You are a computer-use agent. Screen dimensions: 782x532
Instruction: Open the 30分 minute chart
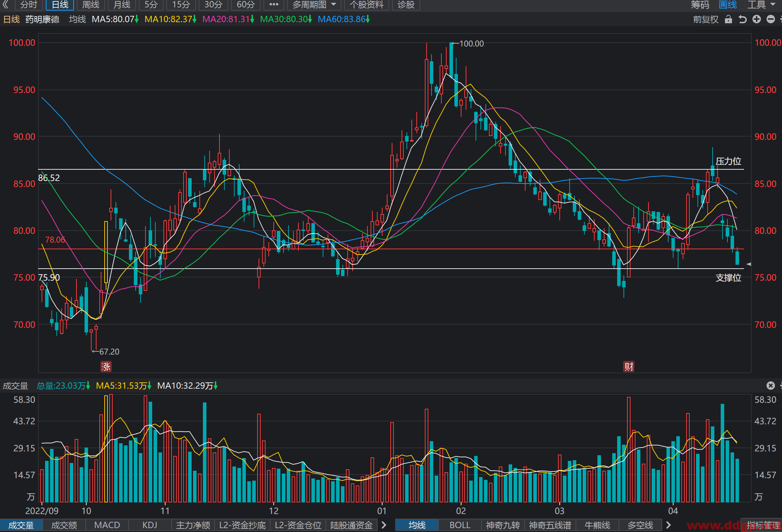(x=213, y=5)
